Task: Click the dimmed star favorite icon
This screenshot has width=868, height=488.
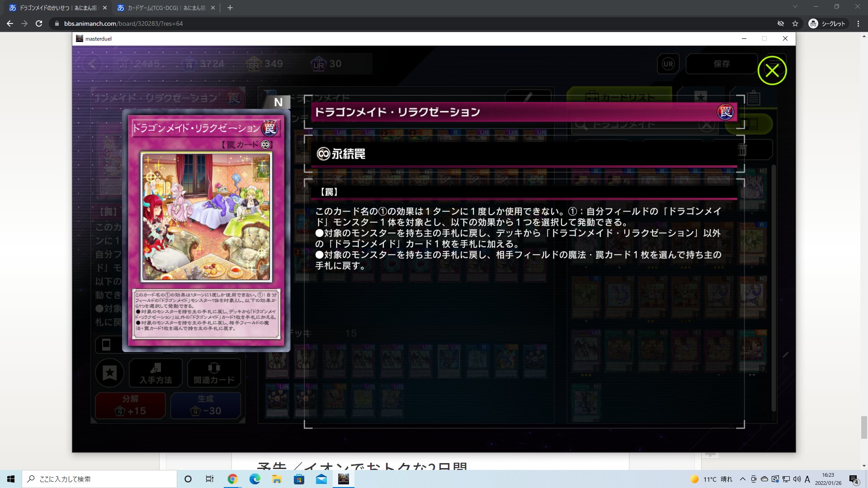Action: (110, 373)
